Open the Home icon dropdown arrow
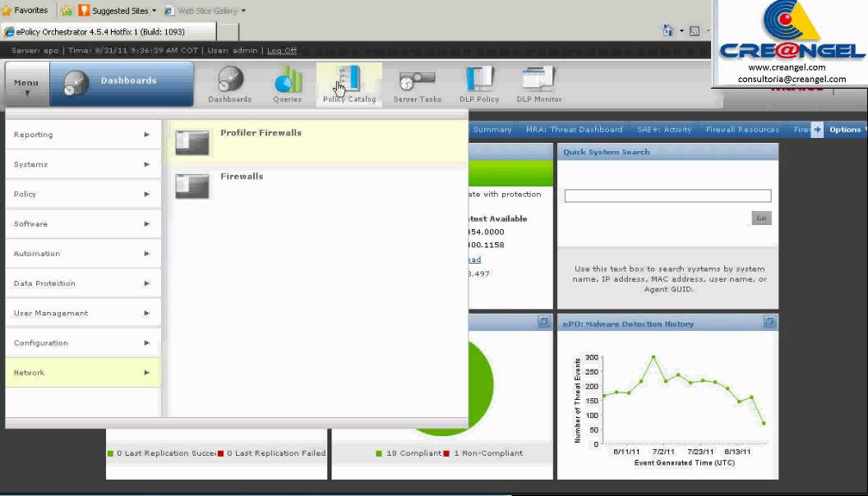Viewport: 868px width, 496px height. point(681,31)
